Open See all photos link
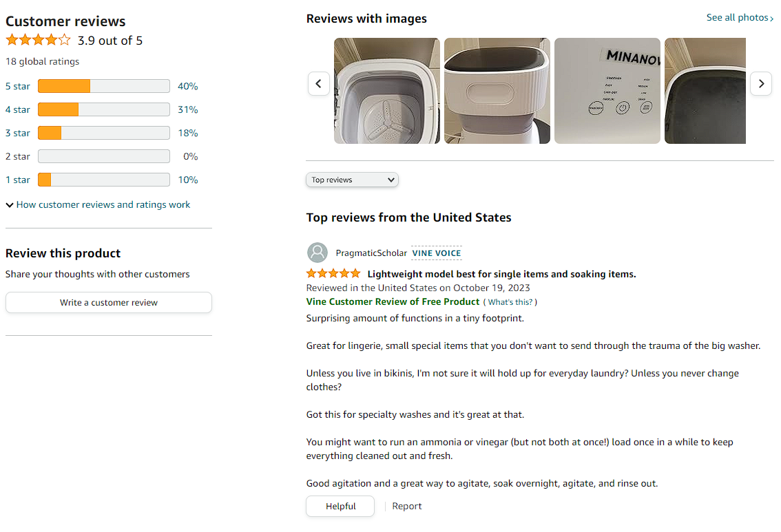Viewport: 781px width, 532px height. (x=740, y=18)
